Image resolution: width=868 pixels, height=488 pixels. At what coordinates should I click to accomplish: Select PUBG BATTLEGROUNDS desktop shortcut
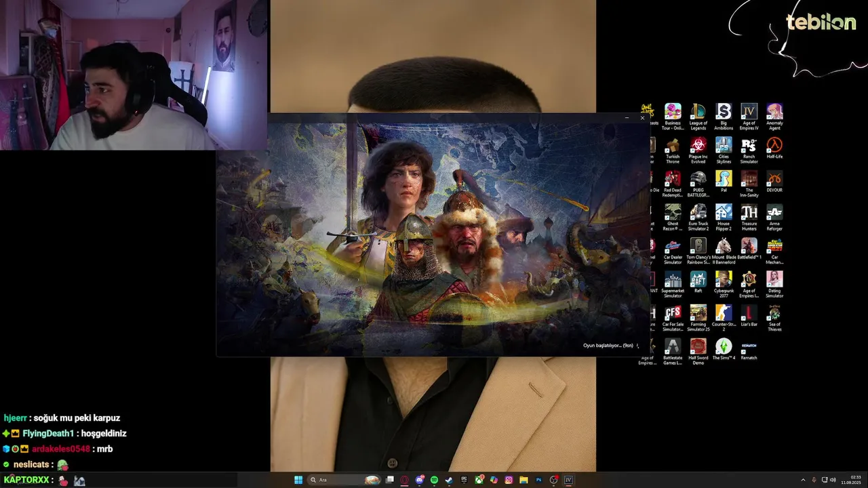pos(698,184)
